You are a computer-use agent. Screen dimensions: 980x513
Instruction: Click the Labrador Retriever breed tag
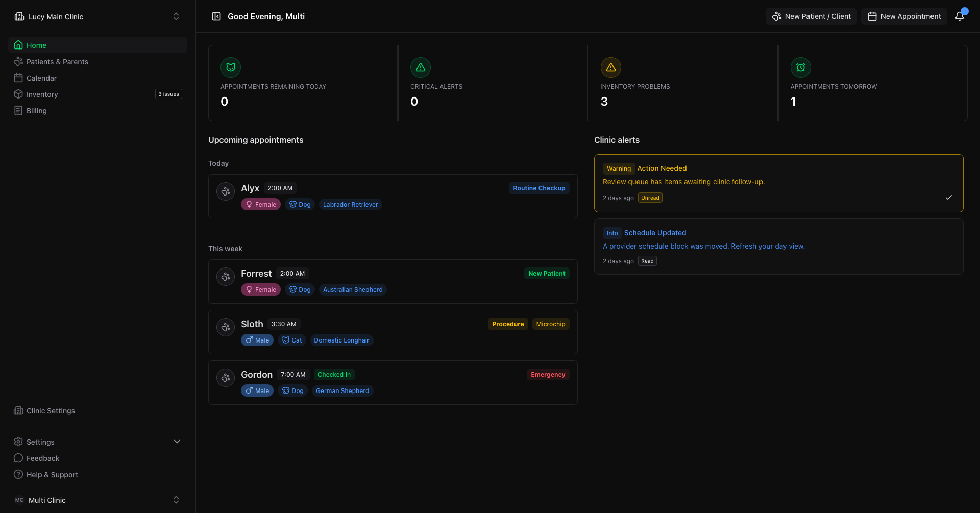[x=351, y=204]
